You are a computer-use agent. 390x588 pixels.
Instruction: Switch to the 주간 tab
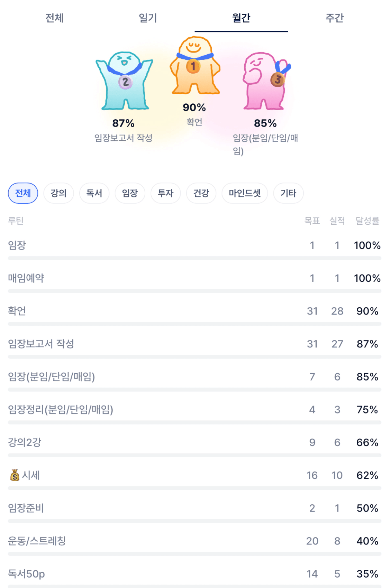point(334,18)
